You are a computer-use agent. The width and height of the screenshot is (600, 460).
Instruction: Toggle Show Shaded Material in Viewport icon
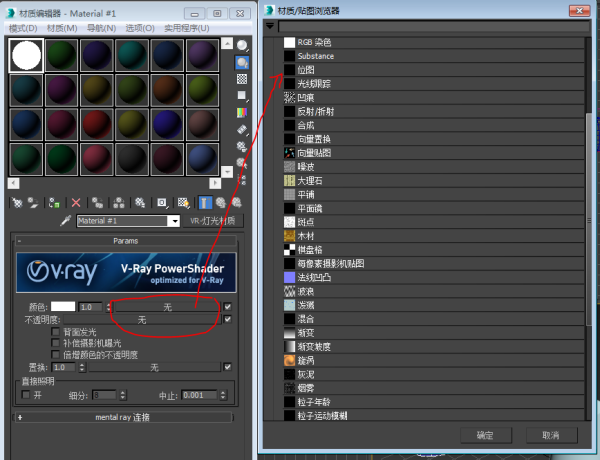coord(183,202)
